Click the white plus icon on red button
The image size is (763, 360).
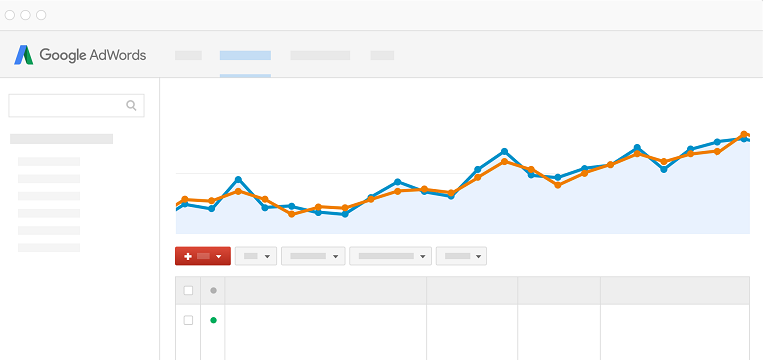click(188, 256)
